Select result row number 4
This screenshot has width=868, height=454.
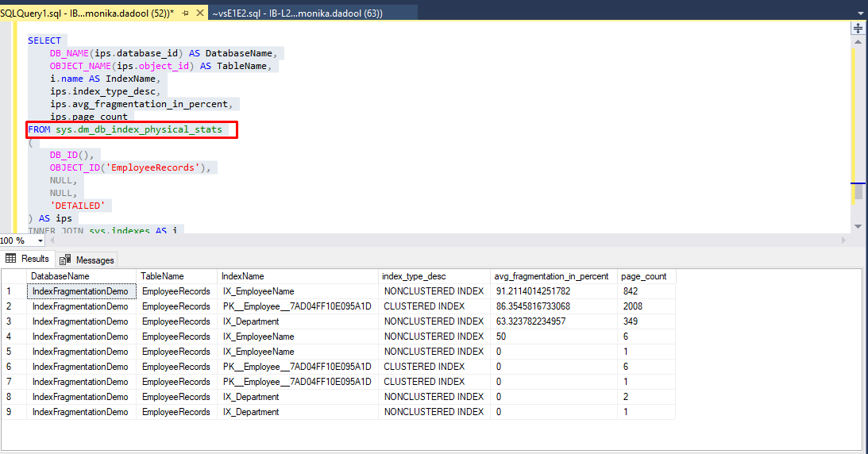click(14, 337)
